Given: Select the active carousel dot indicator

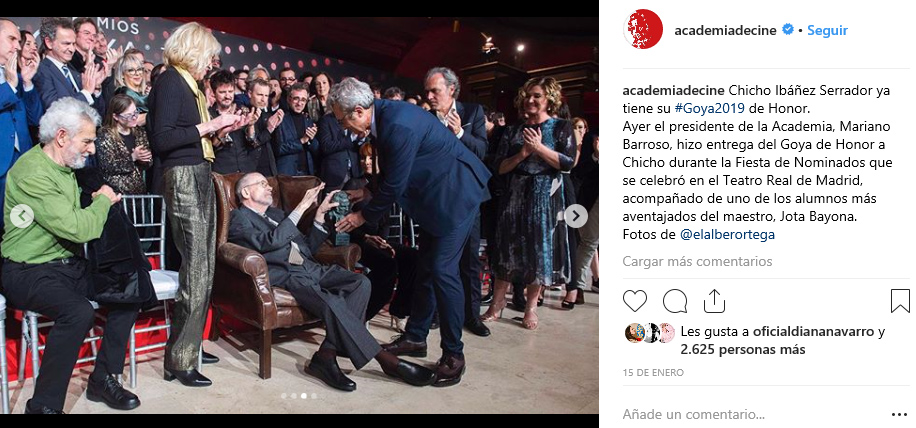Looking at the screenshot, I should coord(304,396).
